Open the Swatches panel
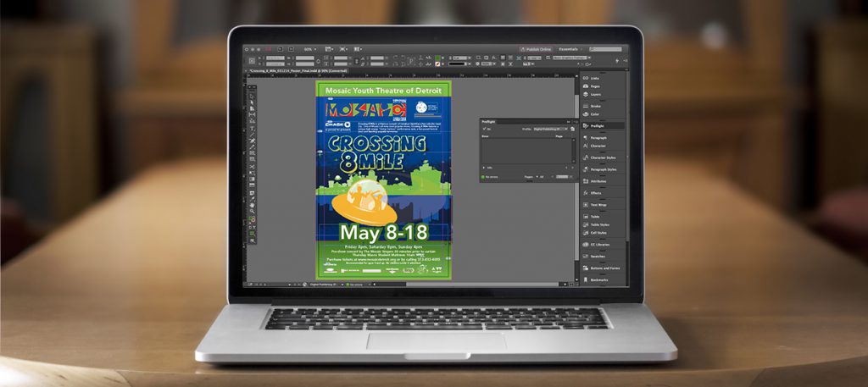The image size is (868, 387). 598,256
